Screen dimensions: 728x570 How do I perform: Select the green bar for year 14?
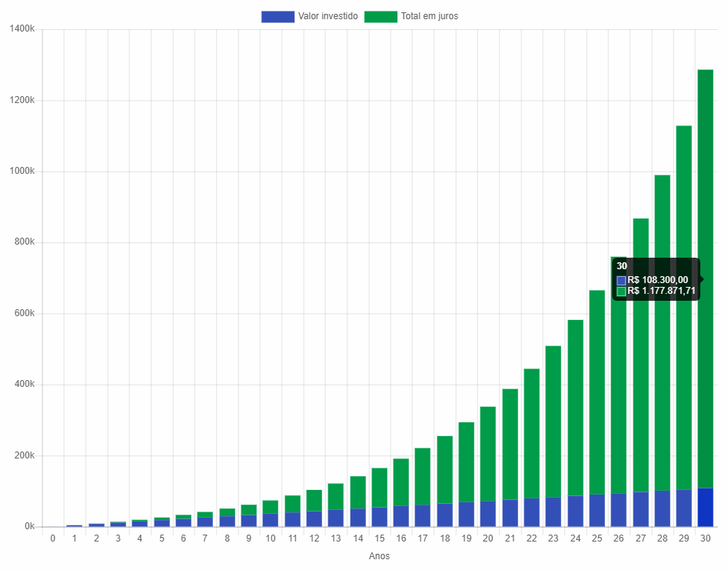(x=358, y=493)
